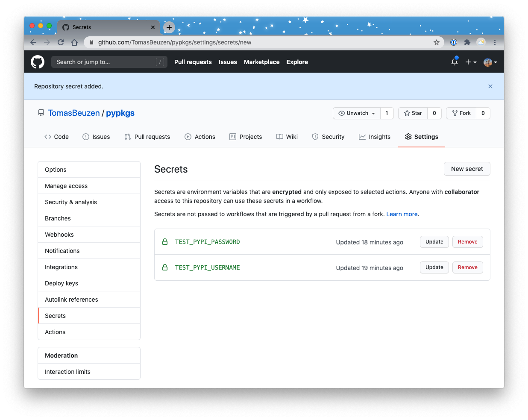Click the forks count next to Fork
Image resolution: width=528 pixels, height=420 pixels.
coord(483,113)
